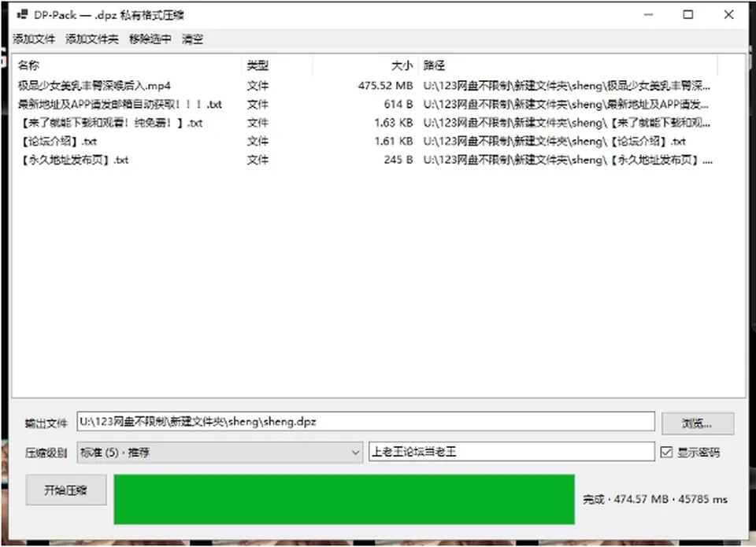Click the 路径 column header
This screenshot has height=547, width=756.
(x=568, y=65)
